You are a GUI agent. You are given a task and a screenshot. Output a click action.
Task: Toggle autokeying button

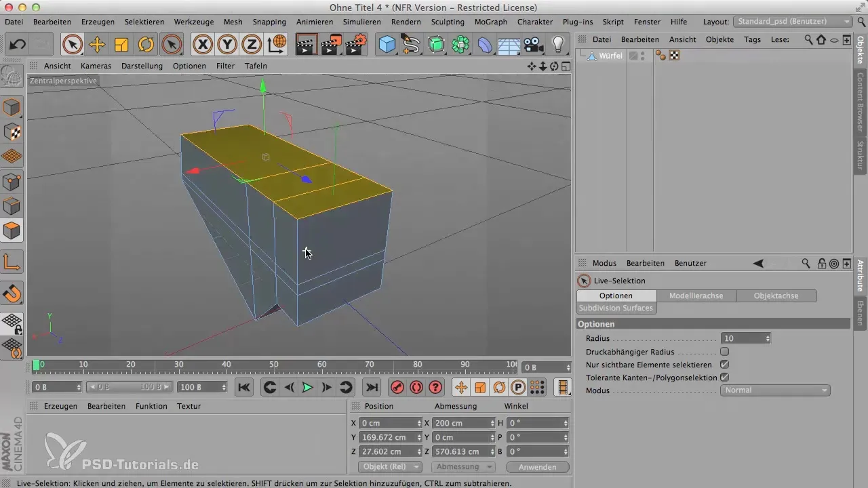click(416, 387)
